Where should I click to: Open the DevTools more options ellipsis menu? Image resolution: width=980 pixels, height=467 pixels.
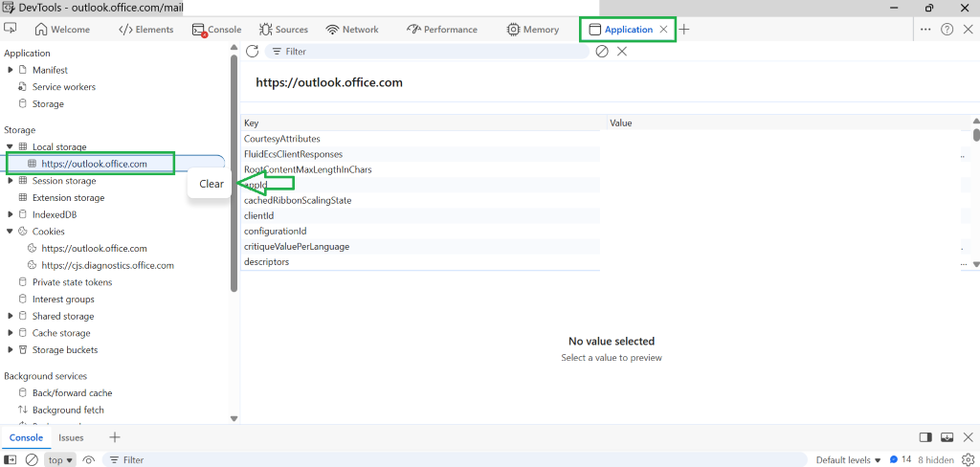pyautogui.click(x=925, y=30)
